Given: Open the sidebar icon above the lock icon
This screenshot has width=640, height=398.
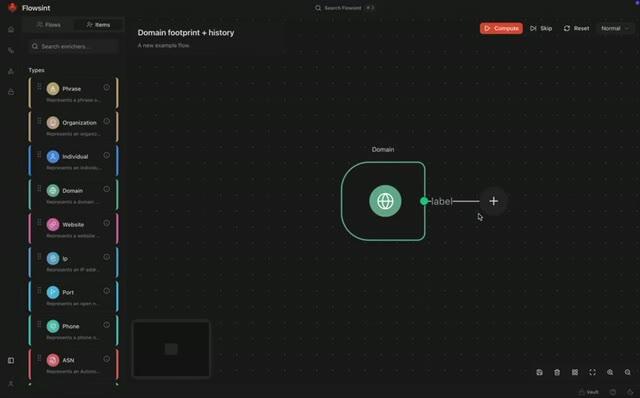Looking at the screenshot, I should pos(11,71).
